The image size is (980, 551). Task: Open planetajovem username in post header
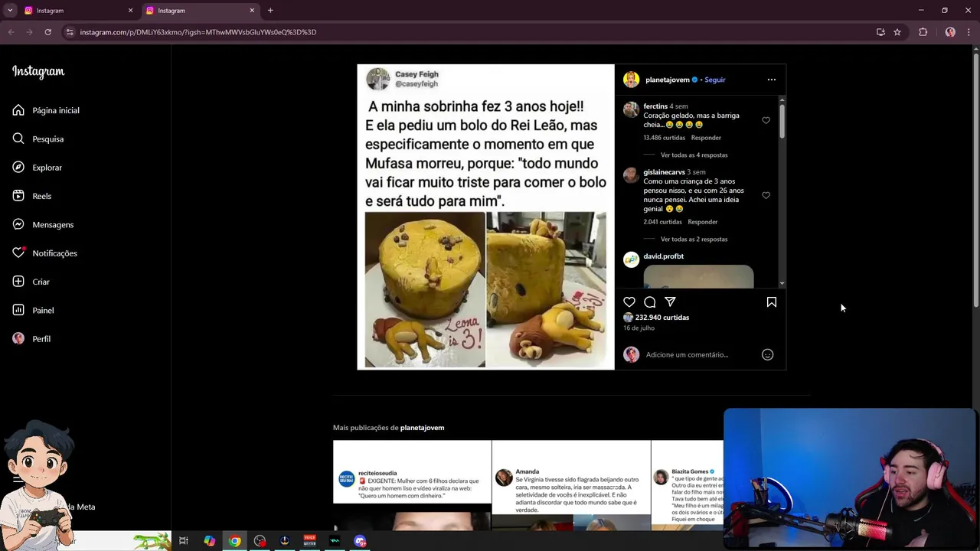point(667,80)
